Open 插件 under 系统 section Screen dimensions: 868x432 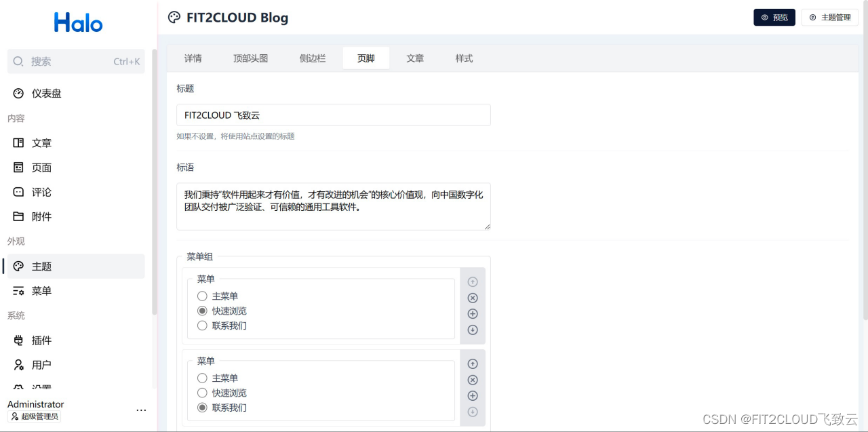76,340
